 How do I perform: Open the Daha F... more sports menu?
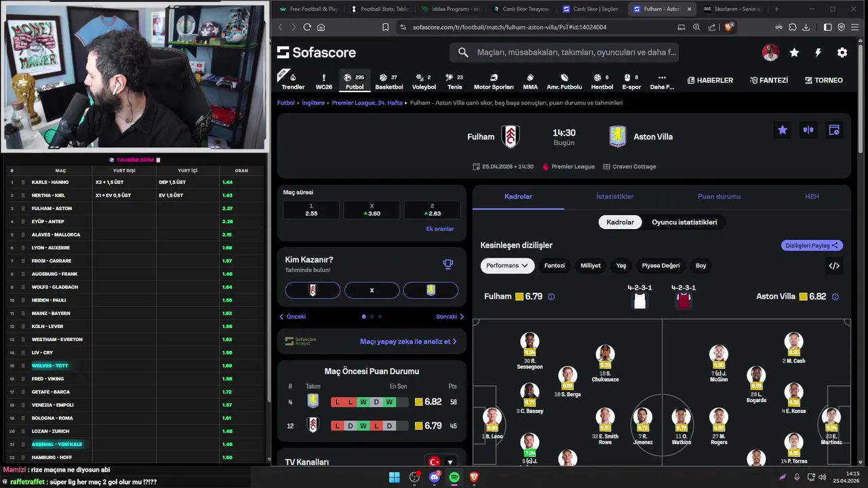(x=662, y=81)
